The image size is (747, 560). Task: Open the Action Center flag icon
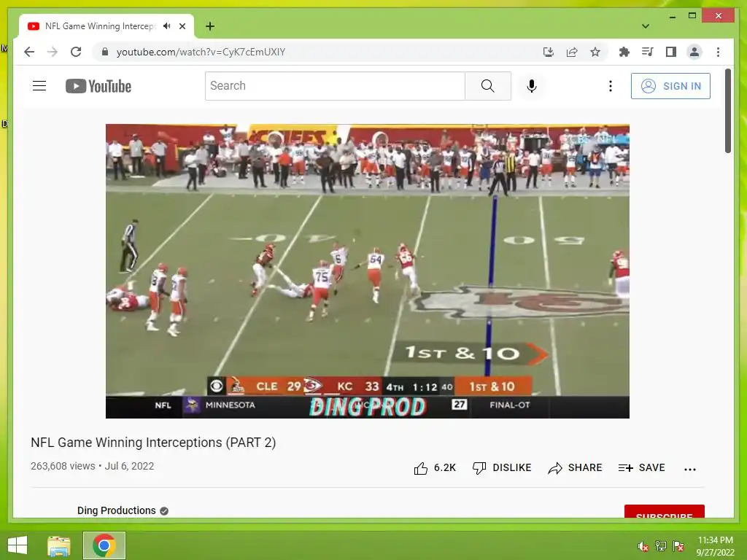click(x=678, y=546)
